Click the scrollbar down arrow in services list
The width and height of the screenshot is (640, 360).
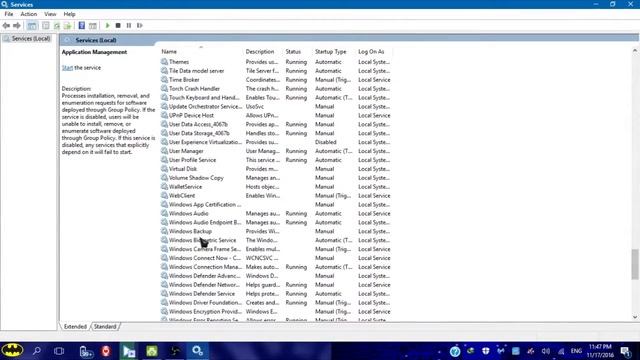click(635, 317)
